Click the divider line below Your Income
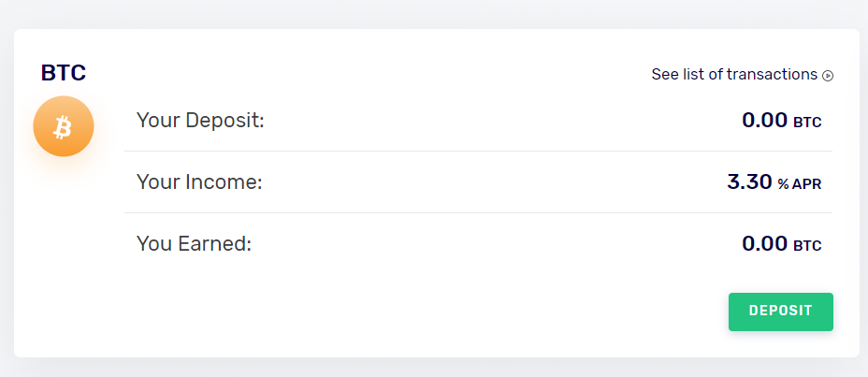Viewport: 868px width, 377px height. point(478,212)
